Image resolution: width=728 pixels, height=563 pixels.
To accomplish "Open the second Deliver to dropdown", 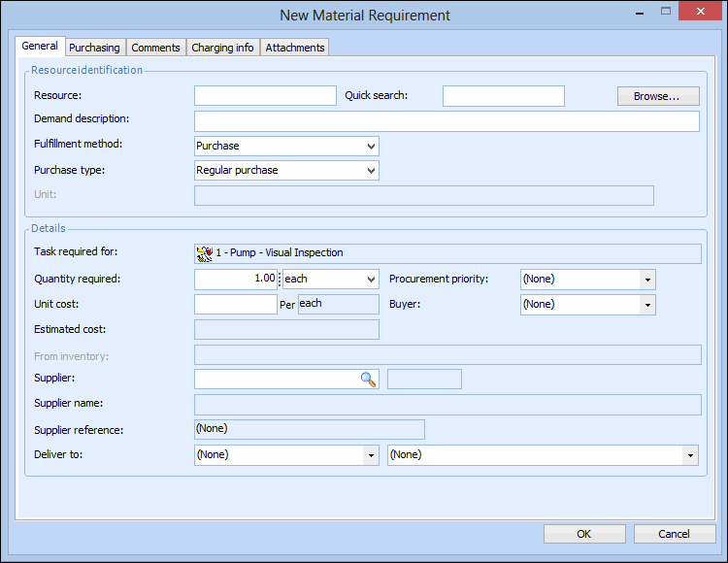I will (x=689, y=455).
